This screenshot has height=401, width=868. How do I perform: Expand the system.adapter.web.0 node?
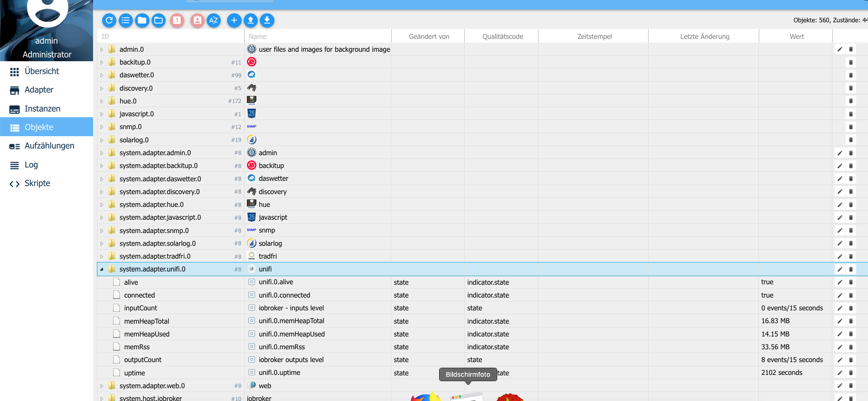102,386
